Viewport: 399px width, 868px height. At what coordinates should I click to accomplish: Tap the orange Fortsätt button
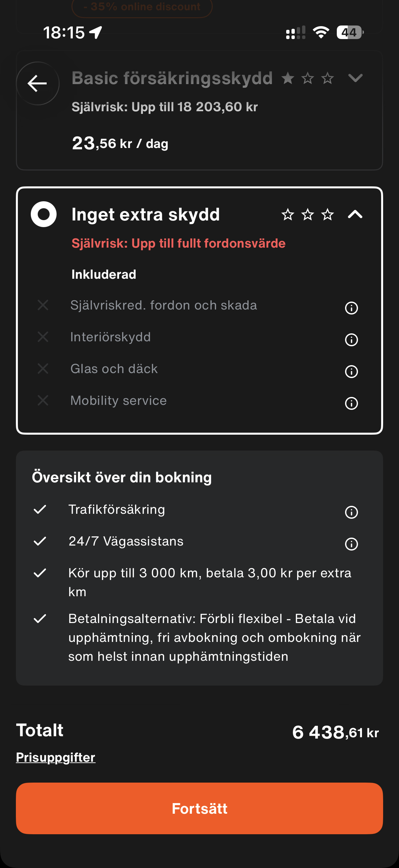point(199,808)
